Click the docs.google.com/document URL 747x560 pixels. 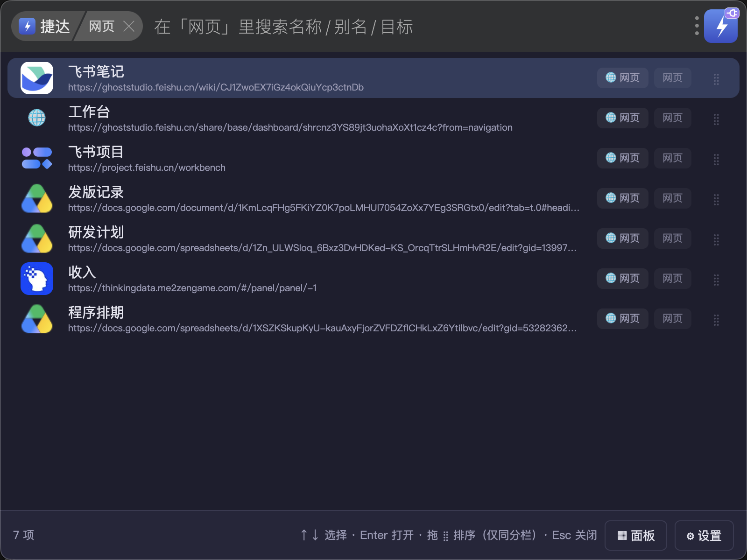[324, 208]
